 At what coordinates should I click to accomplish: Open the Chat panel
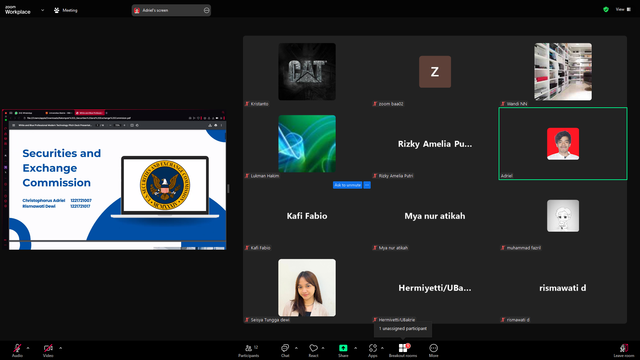click(285, 350)
